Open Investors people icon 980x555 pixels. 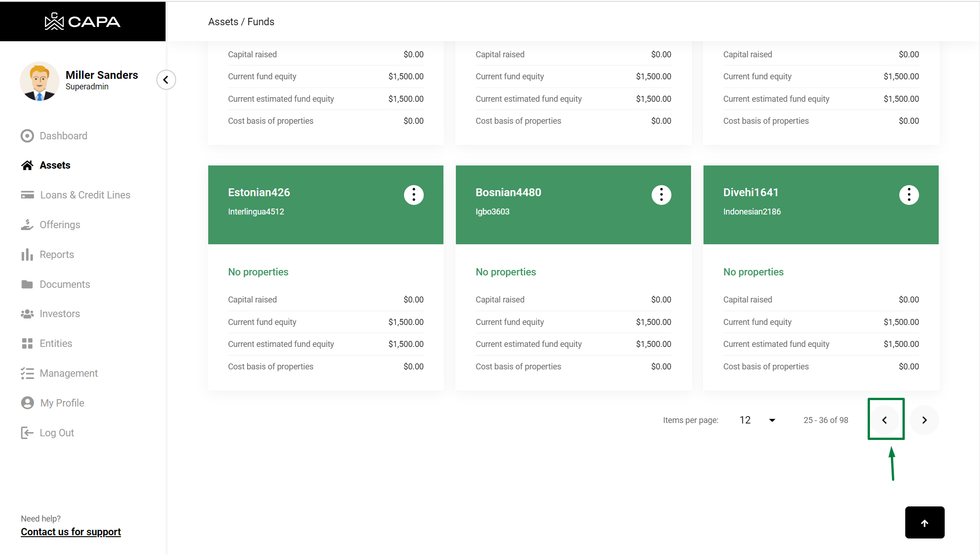pos(27,314)
